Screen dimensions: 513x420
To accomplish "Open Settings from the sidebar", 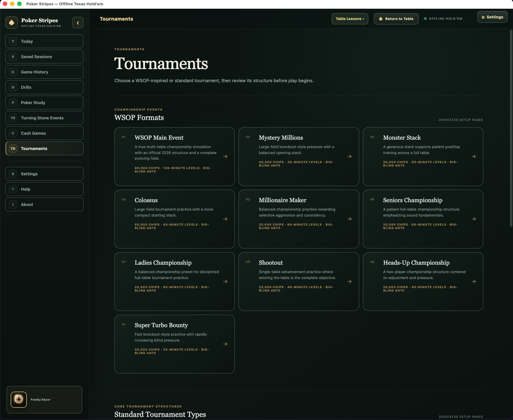I will (x=44, y=174).
